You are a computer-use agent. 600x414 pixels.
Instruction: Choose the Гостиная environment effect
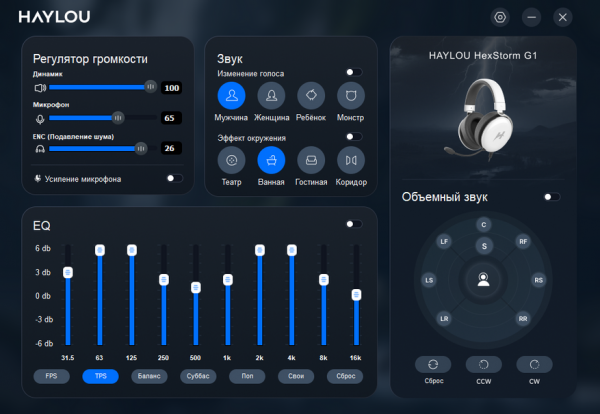[311, 160]
